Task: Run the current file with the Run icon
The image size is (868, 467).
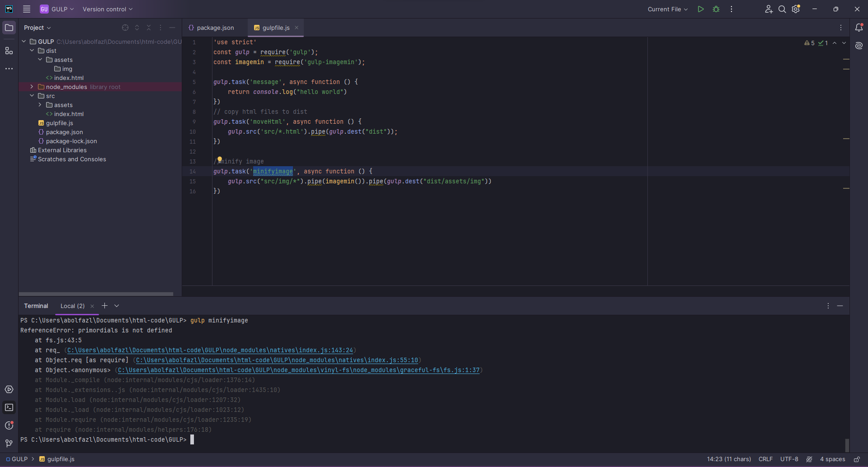Action: (x=701, y=9)
